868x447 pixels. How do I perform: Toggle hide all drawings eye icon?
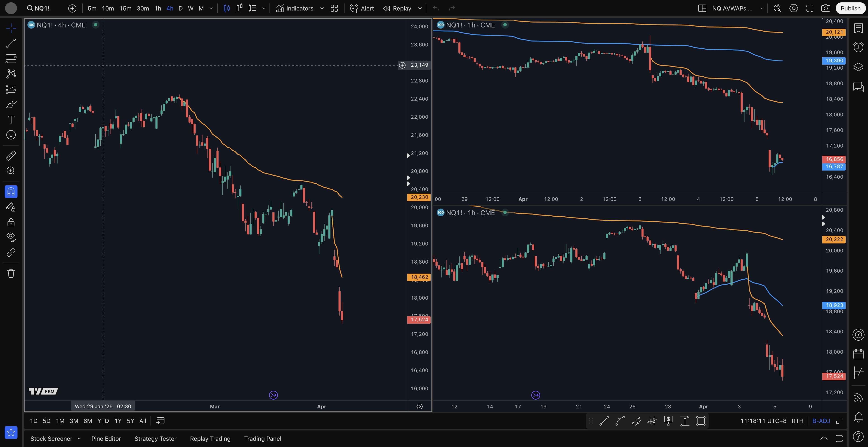coord(11,237)
